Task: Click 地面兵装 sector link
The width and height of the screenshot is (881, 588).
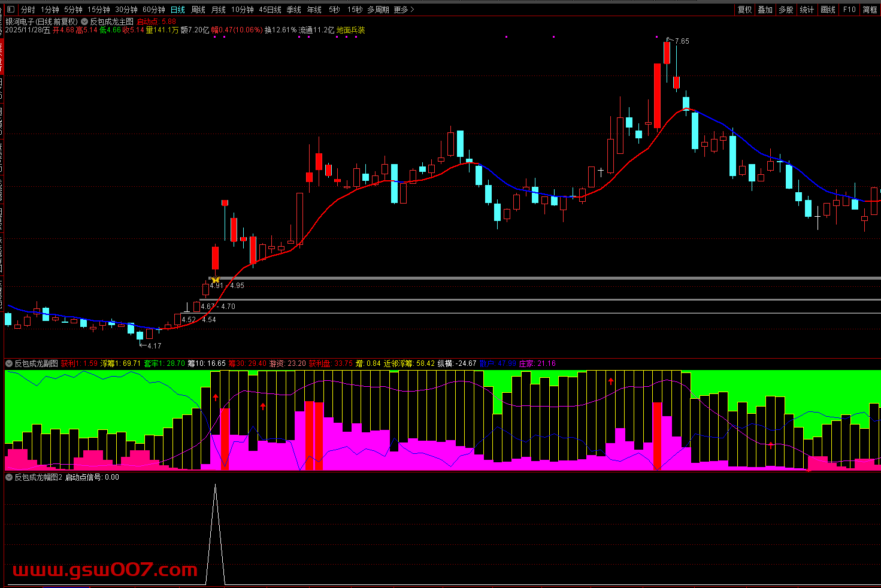Action: pos(350,30)
